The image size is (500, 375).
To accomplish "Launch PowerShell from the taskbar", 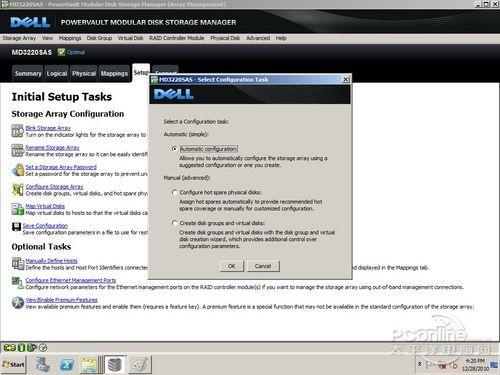I will pos(67,365).
